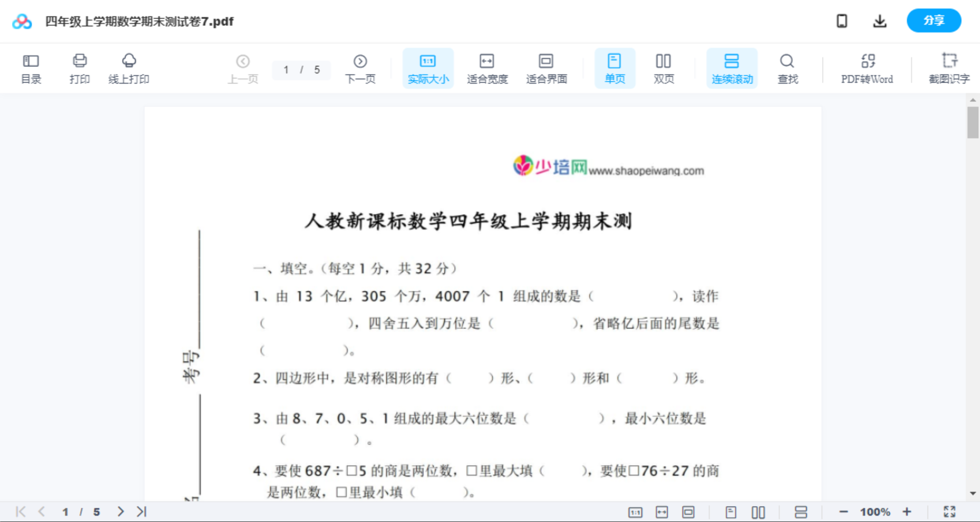Select 线上打印 online printing
The width and height of the screenshot is (980, 522).
point(129,68)
